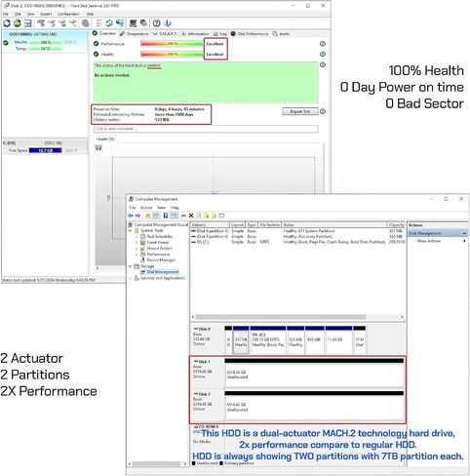Expand Services and Applications node

[131, 278]
